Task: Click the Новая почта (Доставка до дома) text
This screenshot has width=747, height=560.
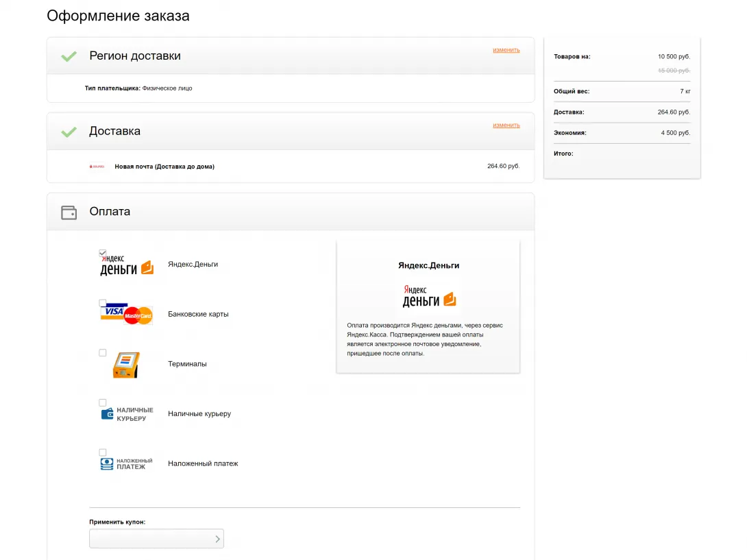Action: pos(164,167)
